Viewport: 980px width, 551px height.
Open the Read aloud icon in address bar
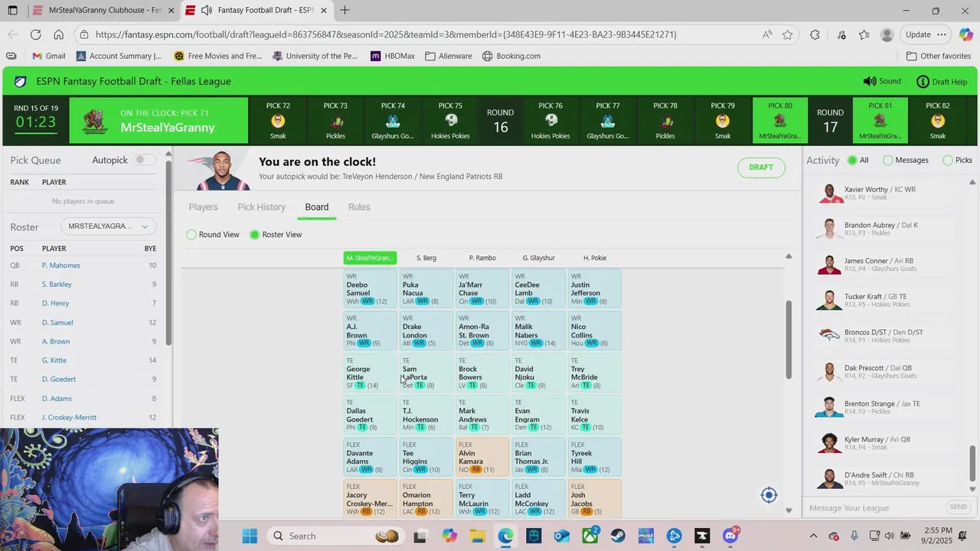pyautogui.click(x=767, y=34)
